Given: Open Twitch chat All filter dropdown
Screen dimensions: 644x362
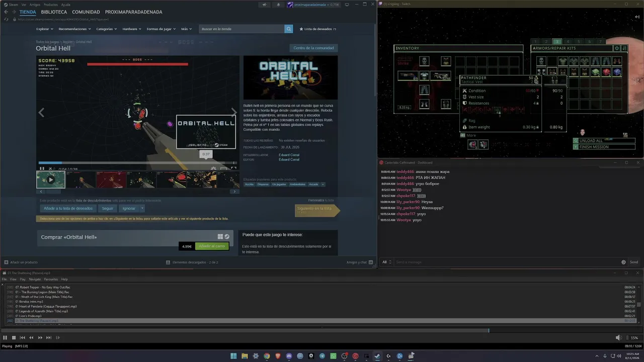Looking at the screenshot, I should click(386, 262).
